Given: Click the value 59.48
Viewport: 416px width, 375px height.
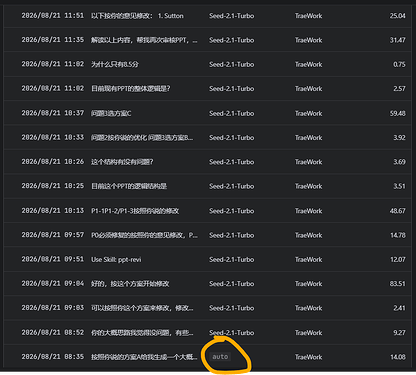Looking at the screenshot, I should tap(398, 113).
